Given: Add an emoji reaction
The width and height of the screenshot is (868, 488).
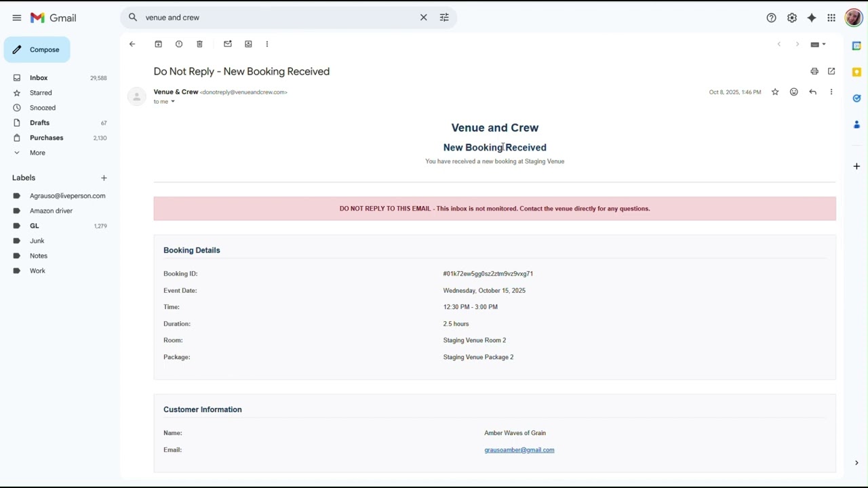Looking at the screenshot, I should (794, 92).
